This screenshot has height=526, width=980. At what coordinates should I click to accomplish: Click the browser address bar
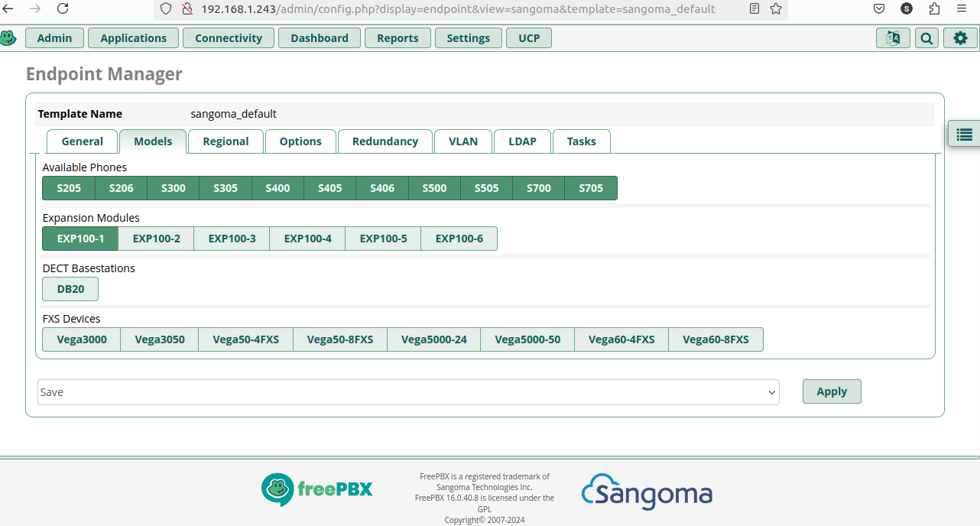[459, 9]
